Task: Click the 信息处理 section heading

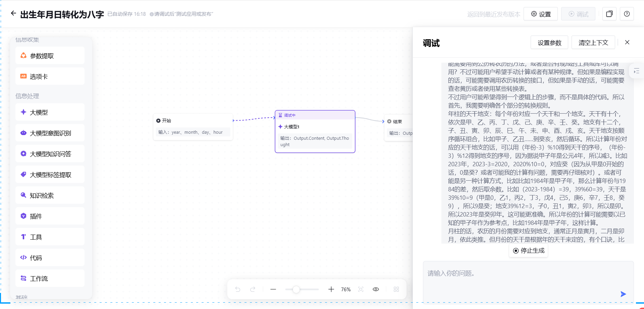Action: [x=27, y=96]
